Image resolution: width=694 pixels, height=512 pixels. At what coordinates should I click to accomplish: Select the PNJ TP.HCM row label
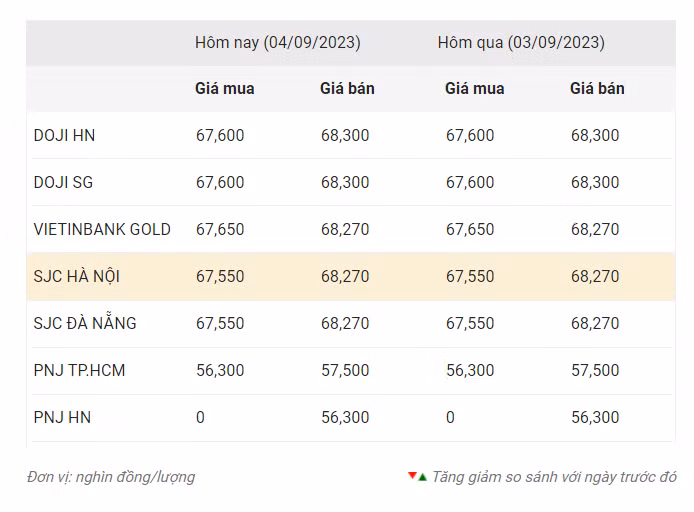80,370
